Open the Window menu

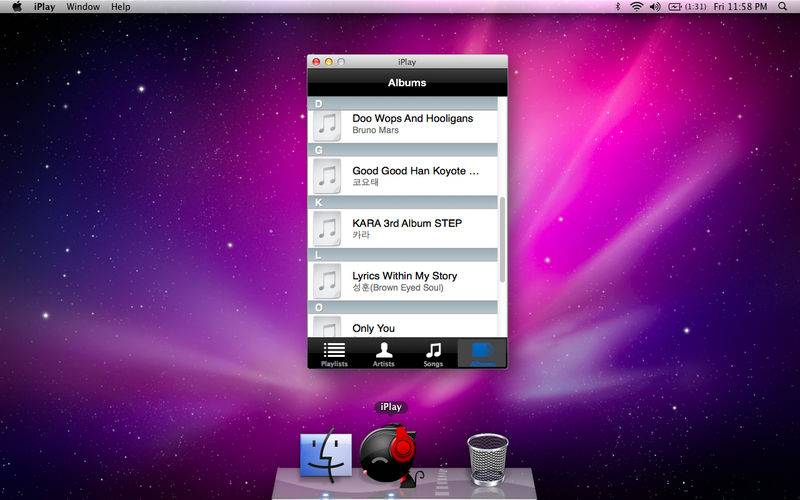83,7
